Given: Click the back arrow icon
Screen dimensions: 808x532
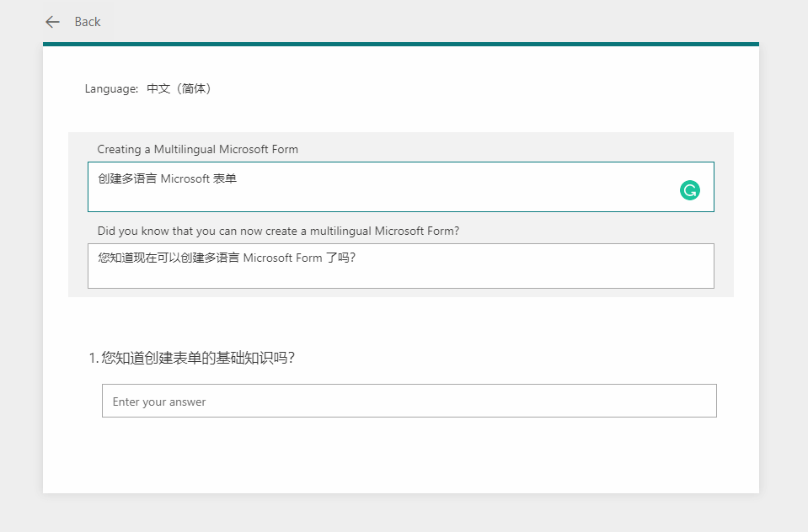Looking at the screenshot, I should 52,22.
